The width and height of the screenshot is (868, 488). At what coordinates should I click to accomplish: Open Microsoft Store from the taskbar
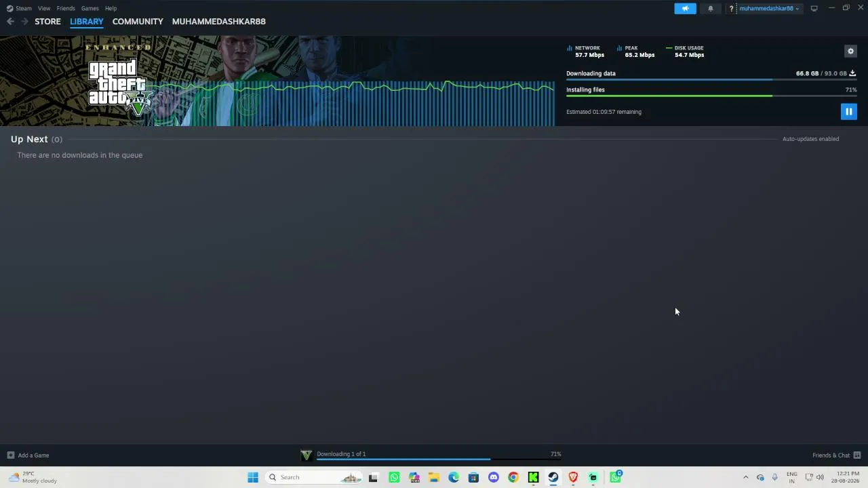pyautogui.click(x=473, y=477)
